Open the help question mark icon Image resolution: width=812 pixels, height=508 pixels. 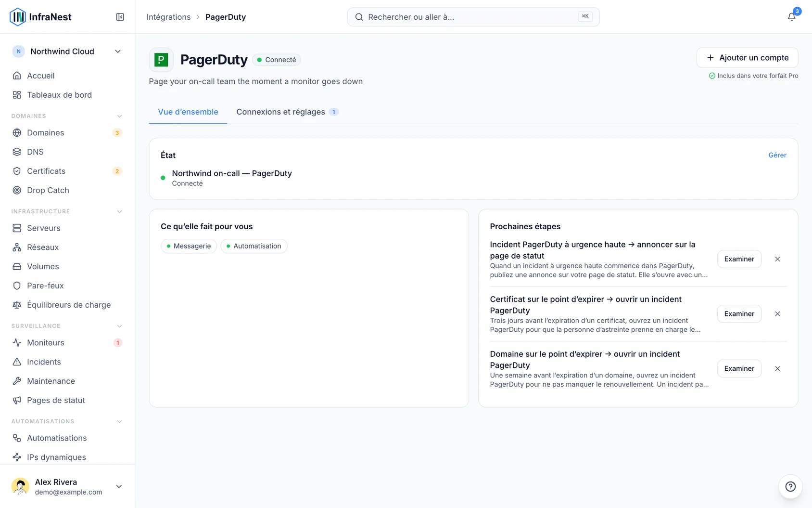[790, 486]
